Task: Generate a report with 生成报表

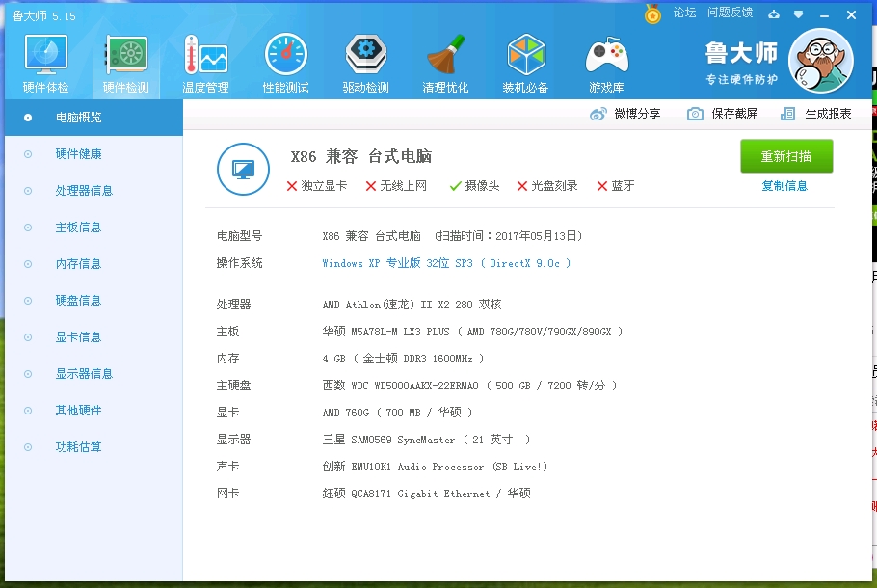Action: pyautogui.click(x=816, y=114)
